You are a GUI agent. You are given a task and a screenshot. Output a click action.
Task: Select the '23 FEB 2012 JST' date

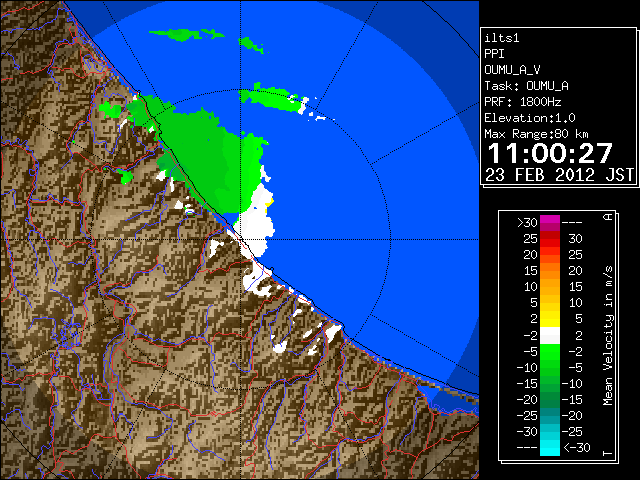(x=559, y=175)
